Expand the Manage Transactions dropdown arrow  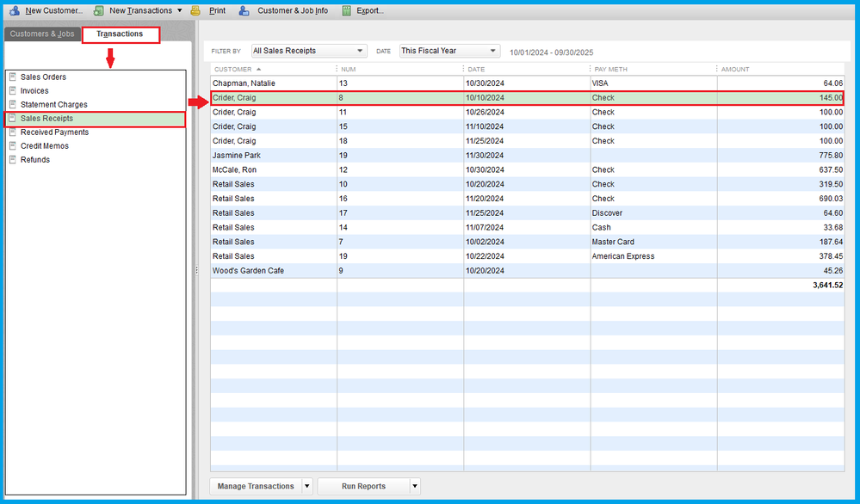[307, 486]
